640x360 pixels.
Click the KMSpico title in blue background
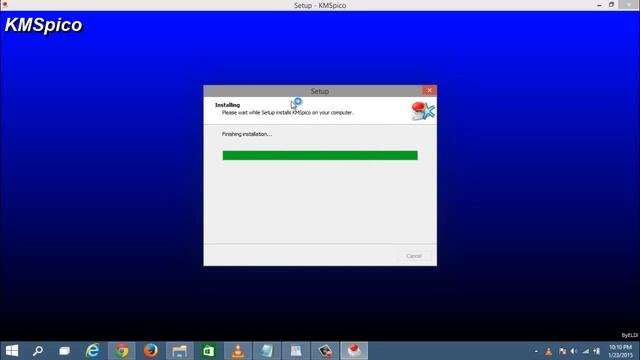(44, 25)
